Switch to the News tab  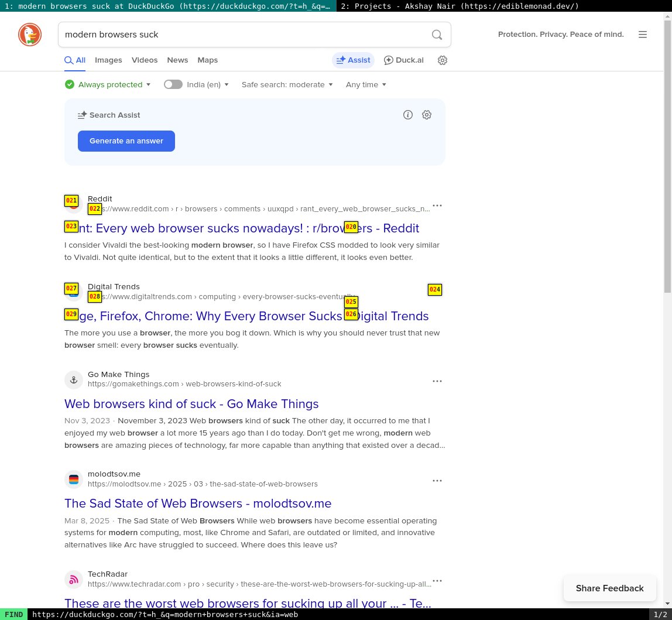click(177, 60)
